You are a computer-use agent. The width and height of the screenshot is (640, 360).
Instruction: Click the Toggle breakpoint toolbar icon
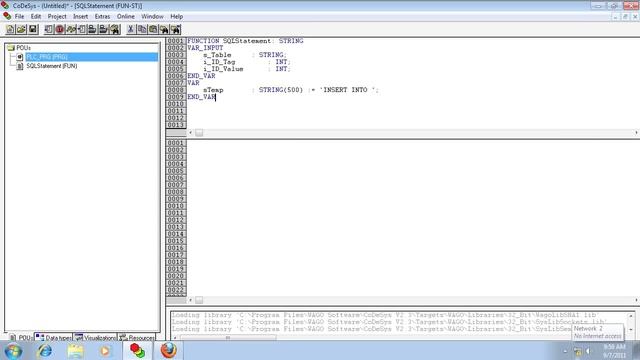82,29
